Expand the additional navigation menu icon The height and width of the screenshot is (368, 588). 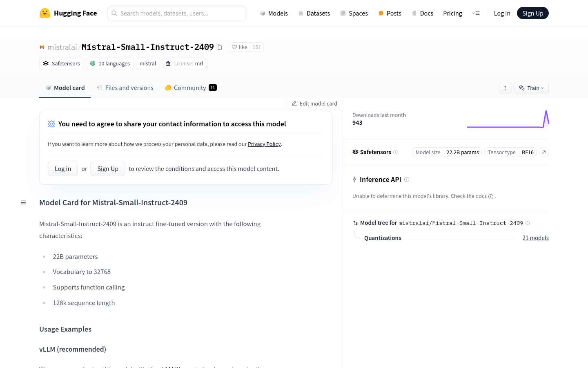pyautogui.click(x=476, y=13)
